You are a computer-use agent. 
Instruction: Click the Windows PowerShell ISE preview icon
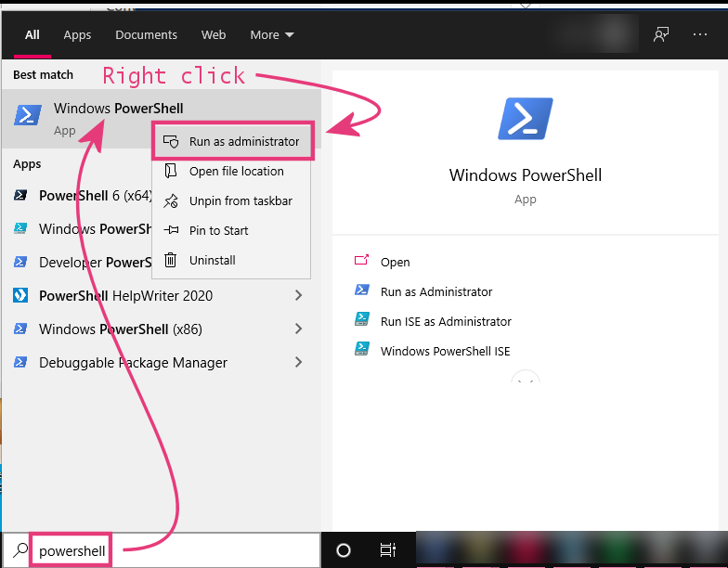[x=362, y=349]
